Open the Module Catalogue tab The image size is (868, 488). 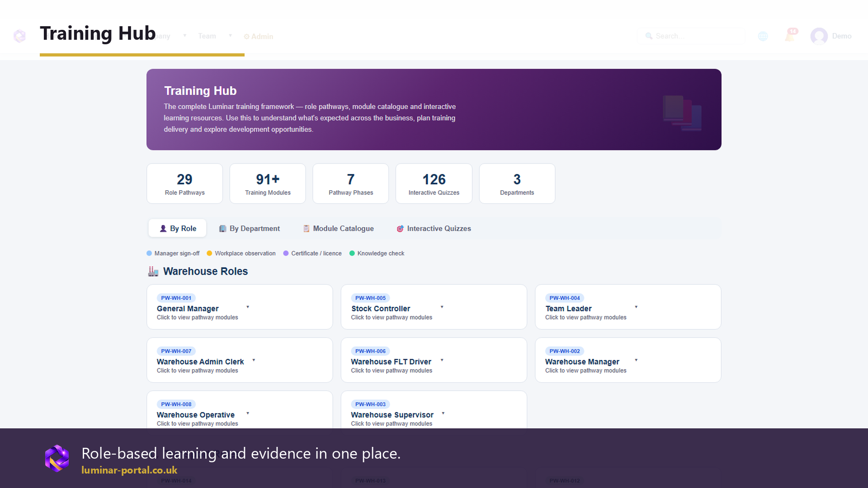tap(338, 229)
